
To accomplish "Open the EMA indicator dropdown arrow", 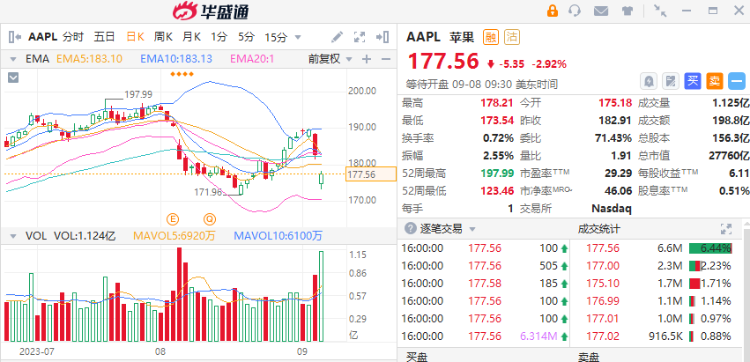I will (13, 59).
